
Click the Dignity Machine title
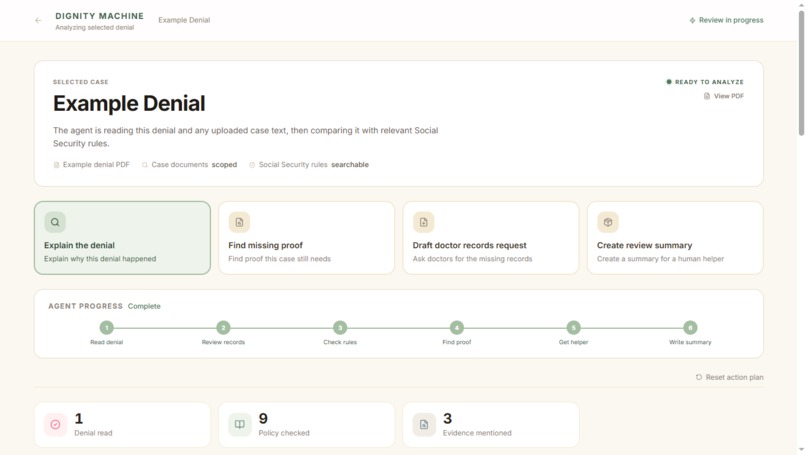click(100, 16)
